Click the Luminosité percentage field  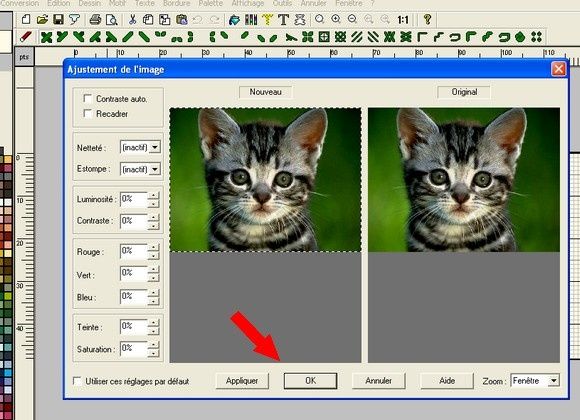134,199
